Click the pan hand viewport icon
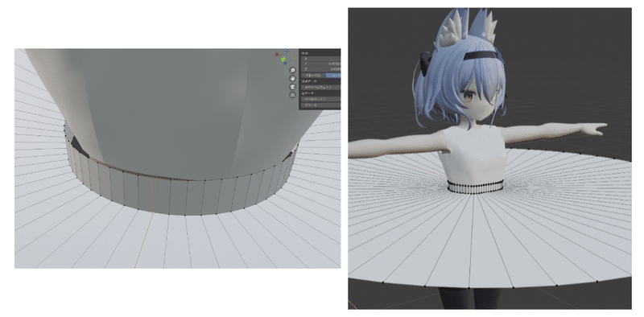Image resolution: width=644 pixels, height=317 pixels. pos(292,78)
